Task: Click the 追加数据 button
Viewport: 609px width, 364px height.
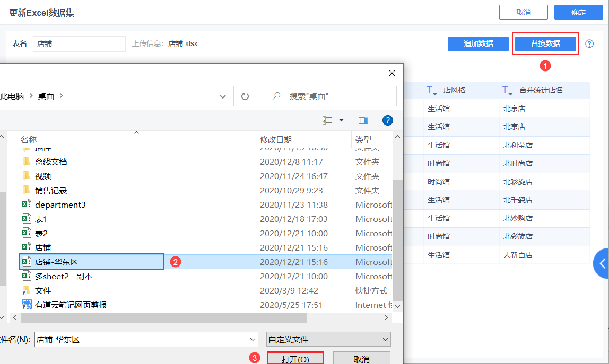Action: click(478, 44)
